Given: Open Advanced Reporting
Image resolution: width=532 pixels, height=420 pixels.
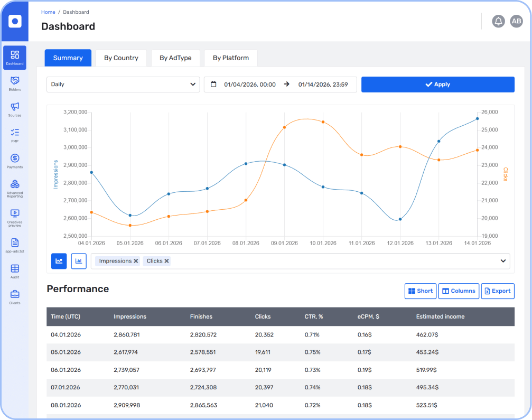Looking at the screenshot, I should 14,188.
